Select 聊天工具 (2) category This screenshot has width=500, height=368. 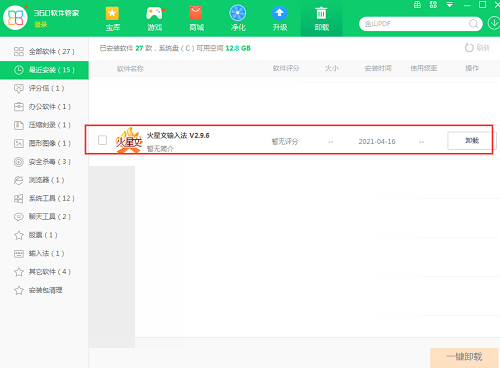coord(44,216)
